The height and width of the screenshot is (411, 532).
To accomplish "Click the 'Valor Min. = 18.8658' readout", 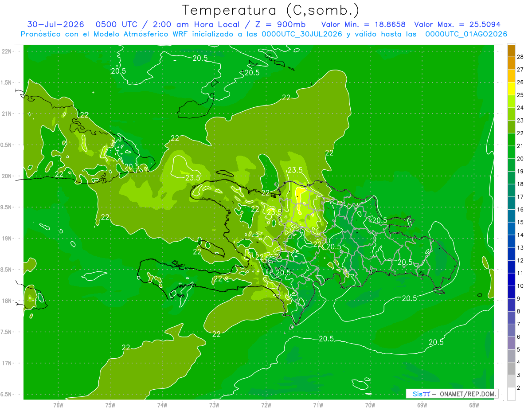I will pos(363,24).
